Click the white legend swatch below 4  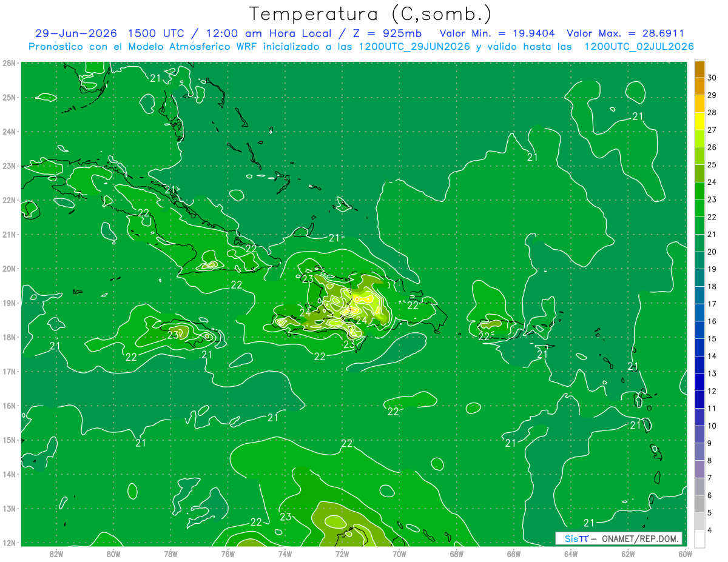click(699, 538)
